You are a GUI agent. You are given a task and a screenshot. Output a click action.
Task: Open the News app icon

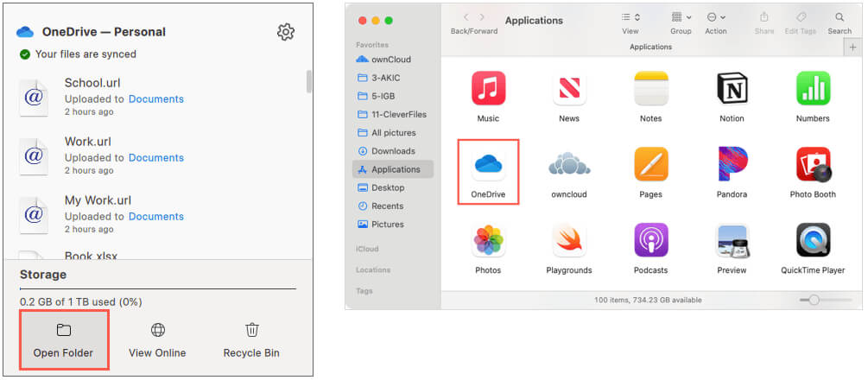point(569,88)
